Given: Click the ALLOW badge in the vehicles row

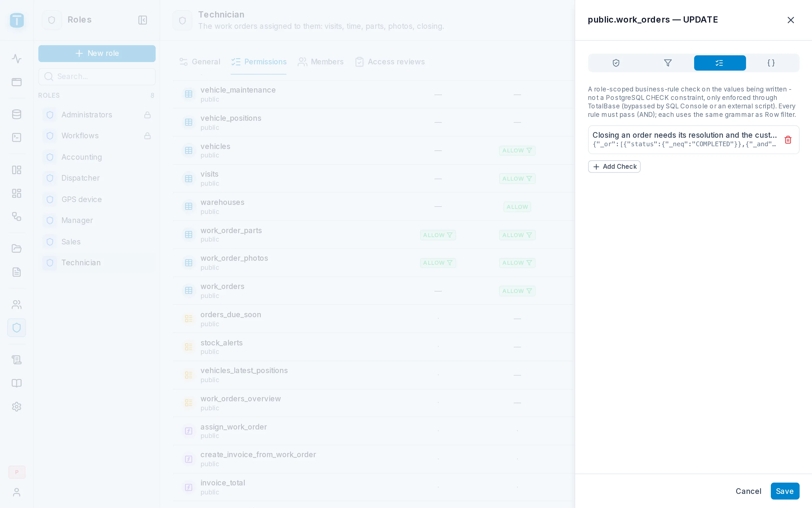Looking at the screenshot, I should point(517,150).
